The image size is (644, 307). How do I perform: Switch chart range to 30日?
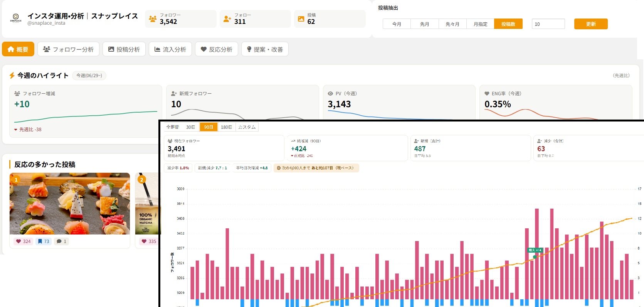click(x=190, y=127)
